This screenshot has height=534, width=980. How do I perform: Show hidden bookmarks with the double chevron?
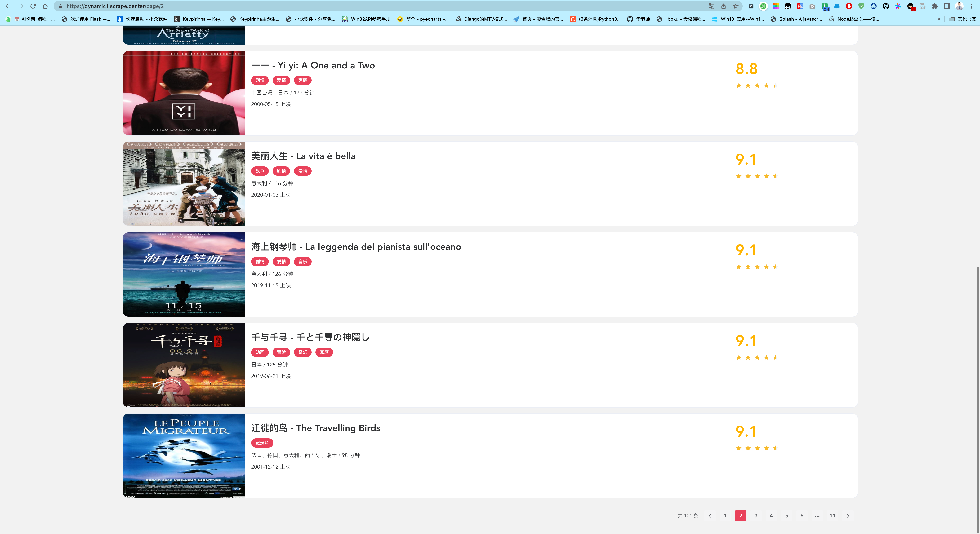tap(939, 19)
